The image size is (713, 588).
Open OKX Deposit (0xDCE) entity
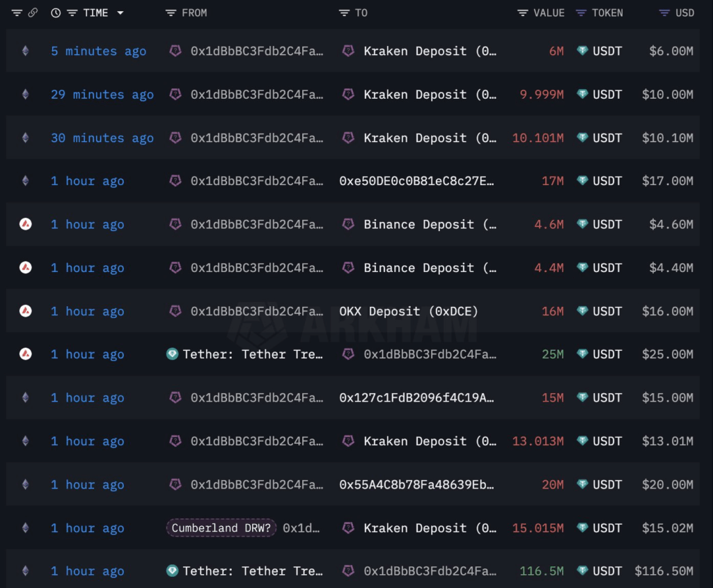pos(408,311)
